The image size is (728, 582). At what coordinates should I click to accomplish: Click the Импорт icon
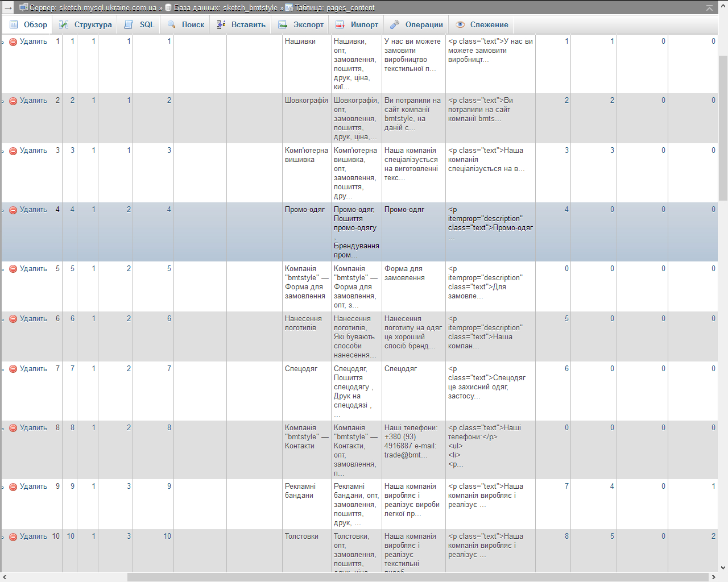340,25
